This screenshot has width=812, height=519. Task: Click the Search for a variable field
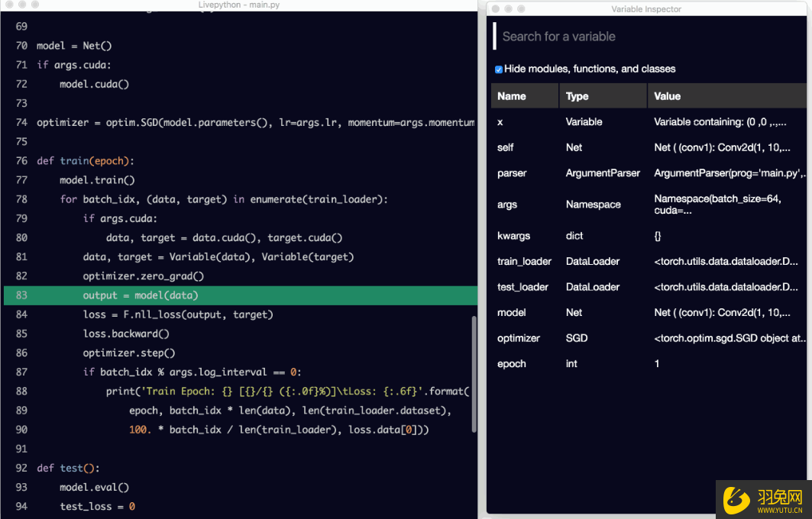(x=649, y=37)
